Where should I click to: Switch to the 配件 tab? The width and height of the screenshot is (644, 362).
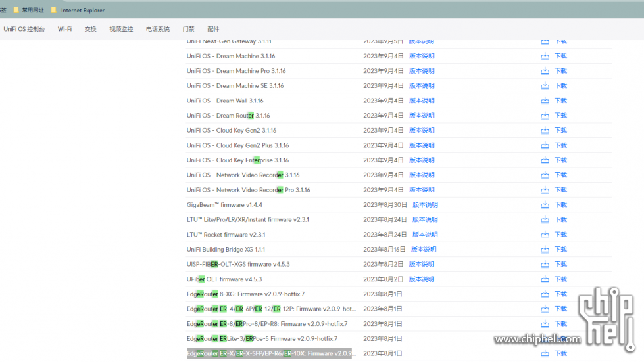click(x=213, y=29)
